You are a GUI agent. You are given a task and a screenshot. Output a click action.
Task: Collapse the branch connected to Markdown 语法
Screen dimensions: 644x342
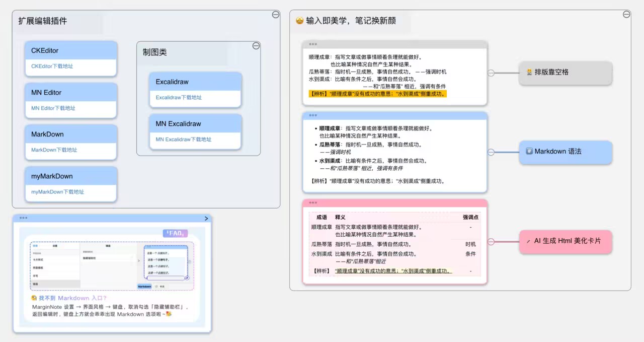pyautogui.click(x=491, y=152)
